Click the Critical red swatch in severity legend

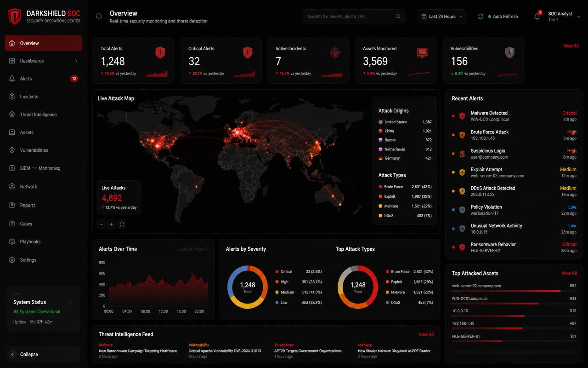point(277,272)
